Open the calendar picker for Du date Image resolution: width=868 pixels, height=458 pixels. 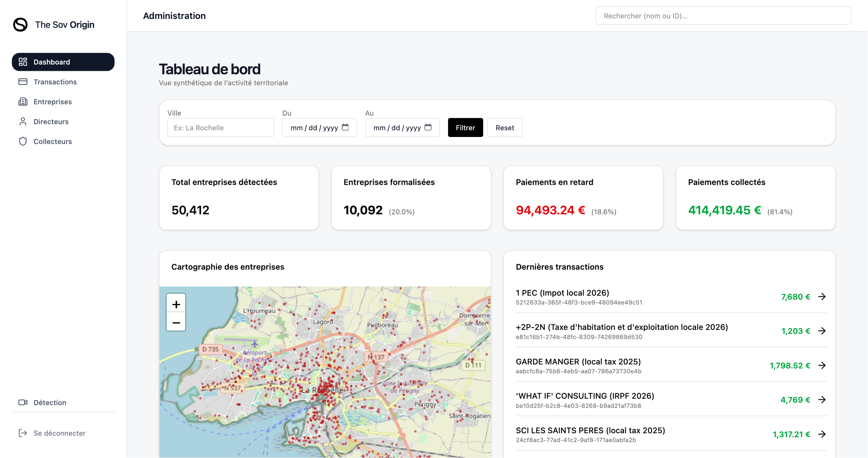point(345,127)
